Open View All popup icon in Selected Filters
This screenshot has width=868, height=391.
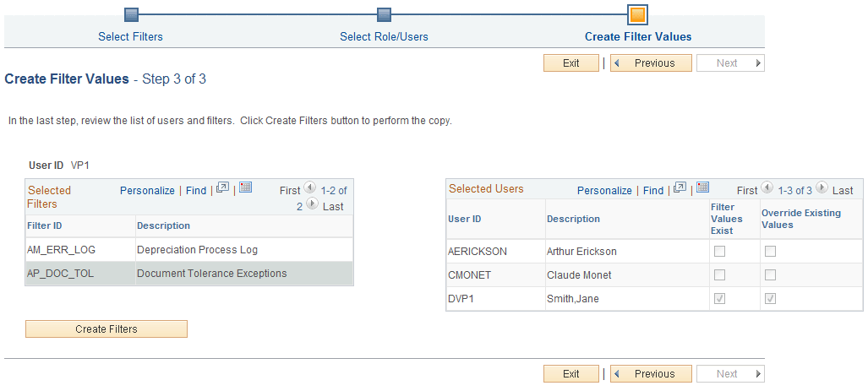223,188
